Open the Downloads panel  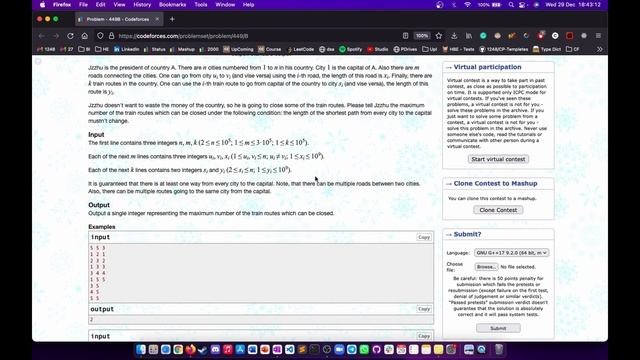(454, 36)
